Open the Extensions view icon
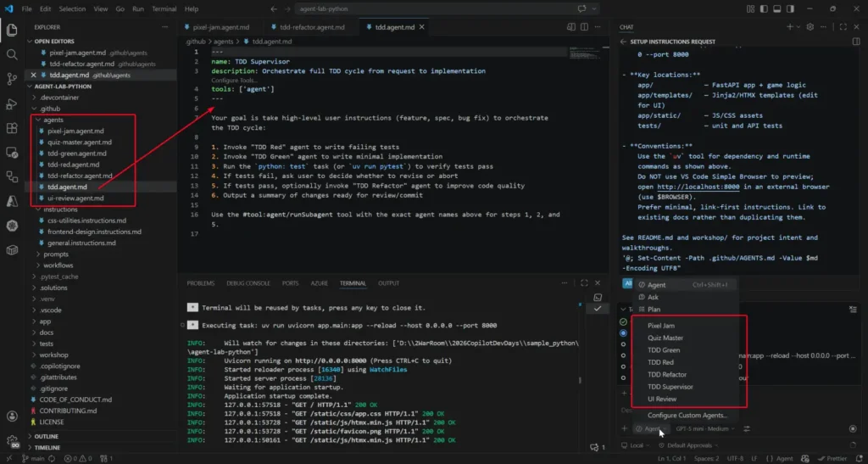 tap(12, 129)
